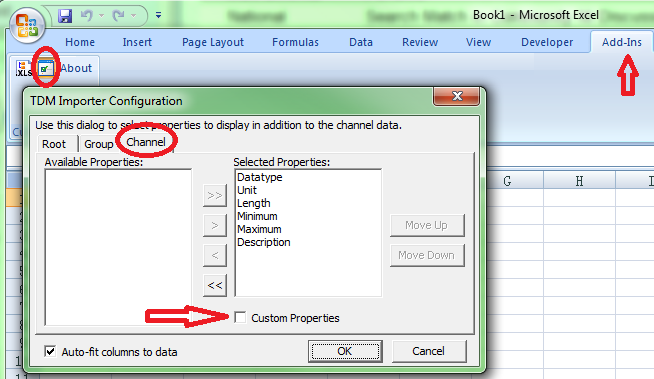Select Maximum in Selected Properties
The height and width of the screenshot is (379, 654).
pyautogui.click(x=259, y=229)
